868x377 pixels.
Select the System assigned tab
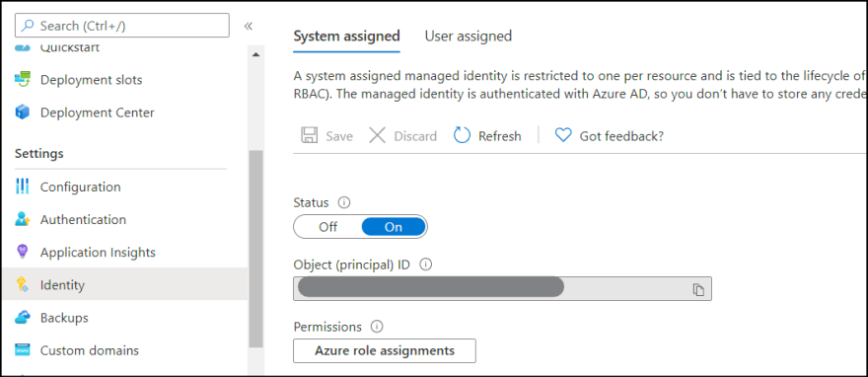pyautogui.click(x=346, y=36)
